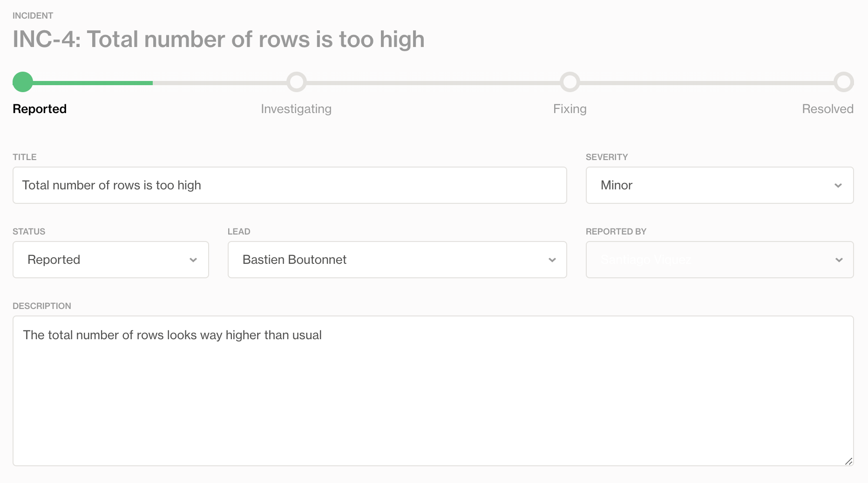Viewport: 868px width, 483px height.
Task: Click the Fixing stage label
Action: pyautogui.click(x=570, y=109)
